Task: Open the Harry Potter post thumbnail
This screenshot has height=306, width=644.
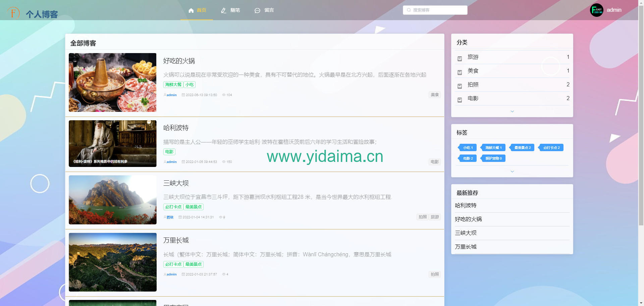Action: 113,143
